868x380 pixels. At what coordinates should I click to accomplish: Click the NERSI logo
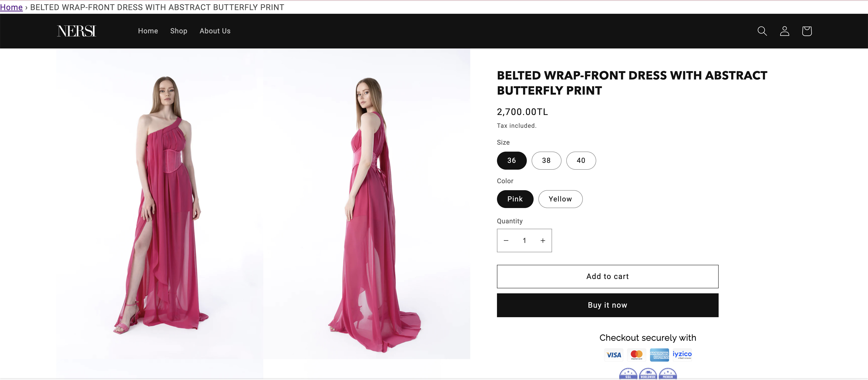(x=77, y=31)
